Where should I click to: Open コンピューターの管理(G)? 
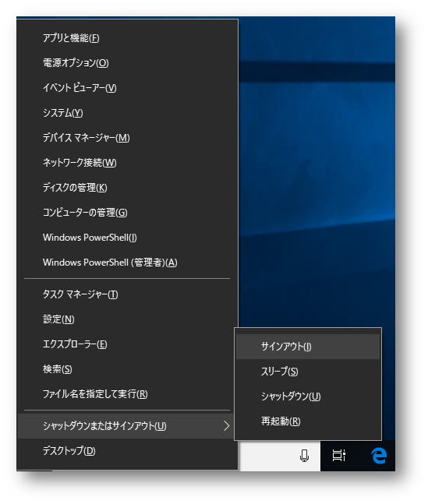(128, 213)
